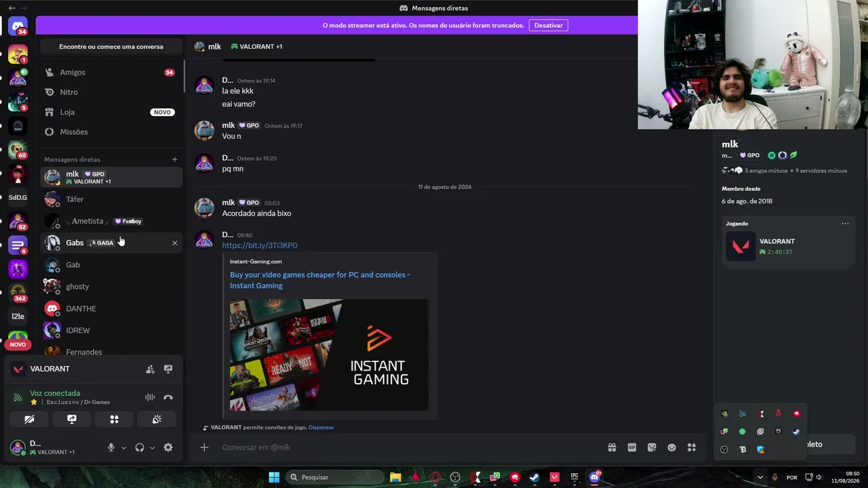Expand microphone input options arrow
This screenshot has width=868, height=488.
tap(123, 448)
